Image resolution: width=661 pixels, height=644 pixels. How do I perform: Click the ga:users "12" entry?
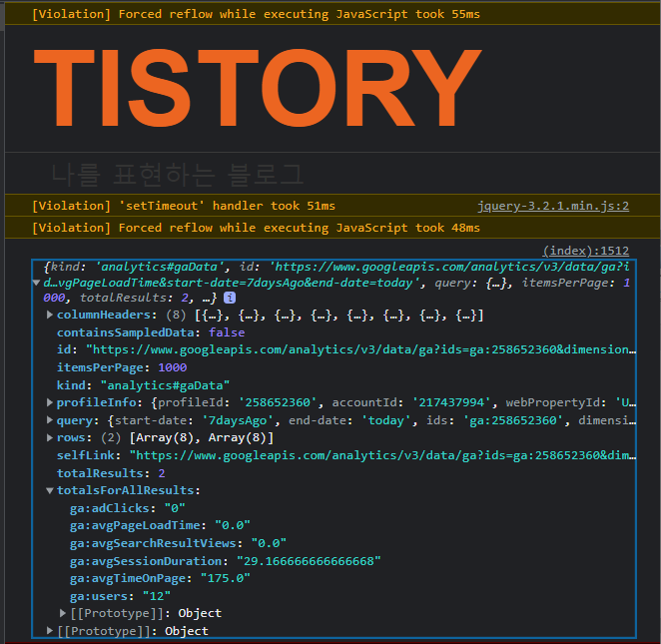[x=120, y=596]
